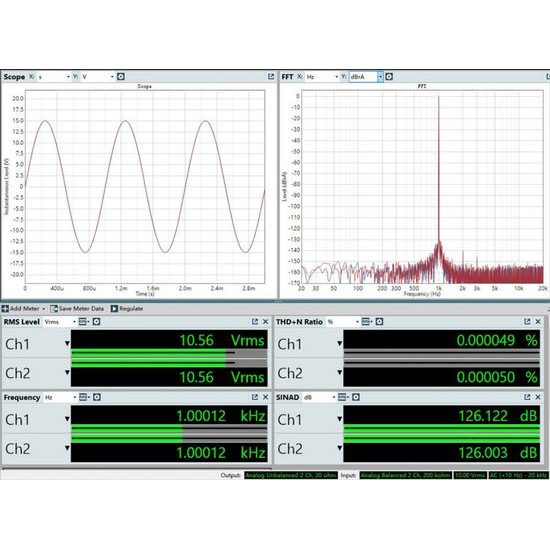Open FFT graph settings gear icon

click(389, 76)
